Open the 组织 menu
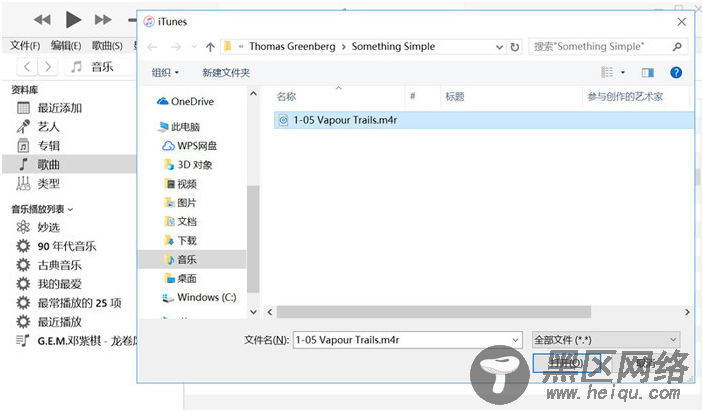Viewport: 702px width, 410px height. tap(165, 73)
